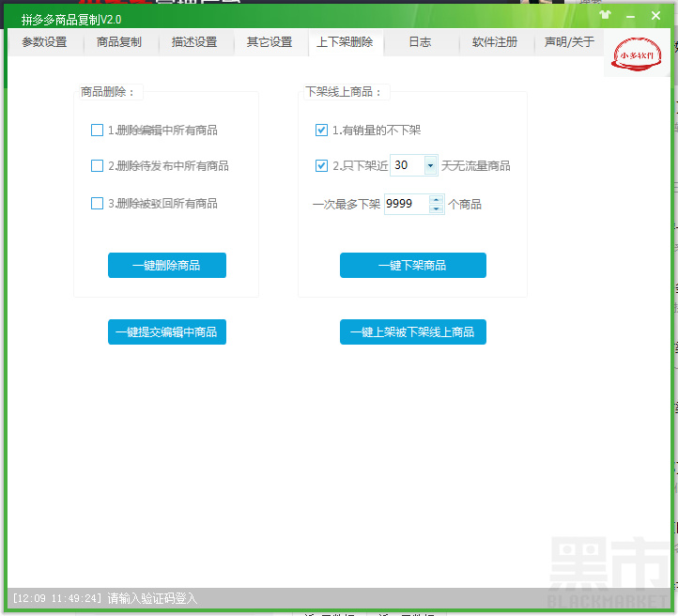Minimize the 拼多多商品复制 window
This screenshot has width=678, height=616.
coord(630,16)
